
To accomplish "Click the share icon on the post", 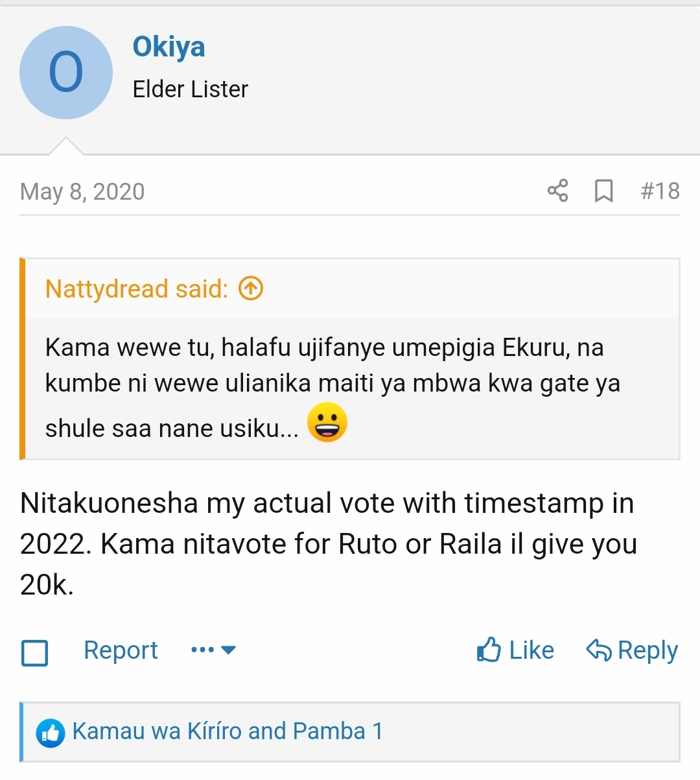I will pyautogui.click(x=557, y=191).
